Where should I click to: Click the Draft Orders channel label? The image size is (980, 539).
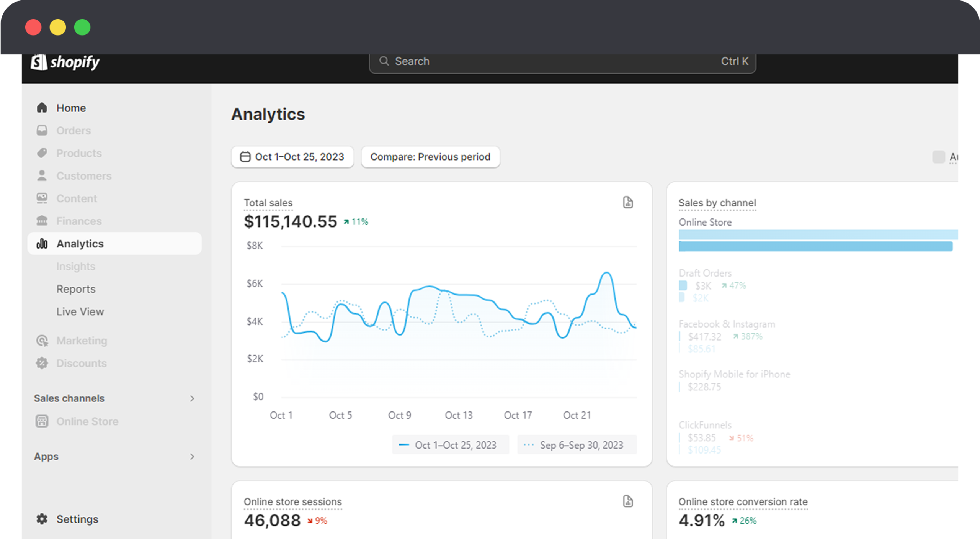tap(705, 273)
